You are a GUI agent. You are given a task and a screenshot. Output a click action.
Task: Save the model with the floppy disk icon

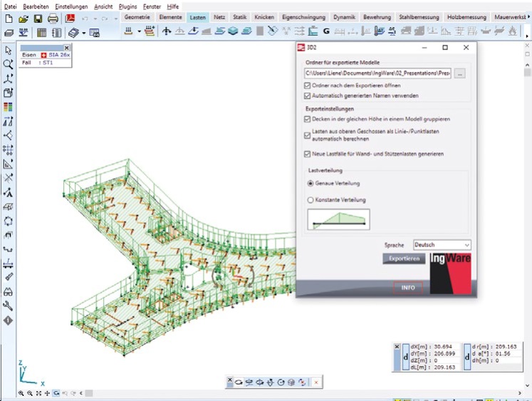pyautogui.click(x=38, y=19)
